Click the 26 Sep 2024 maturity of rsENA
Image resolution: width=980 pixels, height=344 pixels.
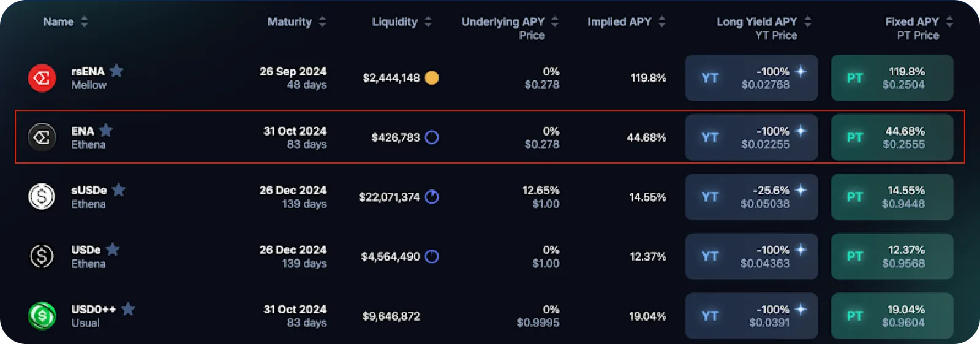[x=293, y=71]
